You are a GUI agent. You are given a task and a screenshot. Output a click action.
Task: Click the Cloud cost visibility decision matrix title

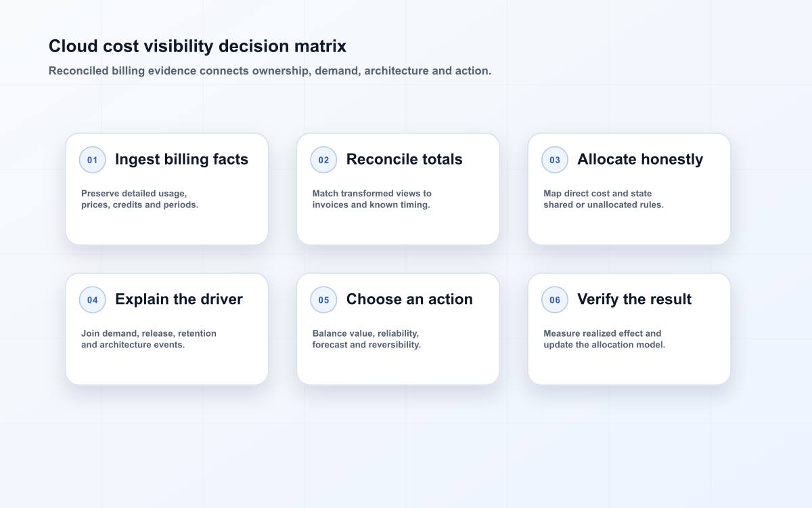point(198,46)
